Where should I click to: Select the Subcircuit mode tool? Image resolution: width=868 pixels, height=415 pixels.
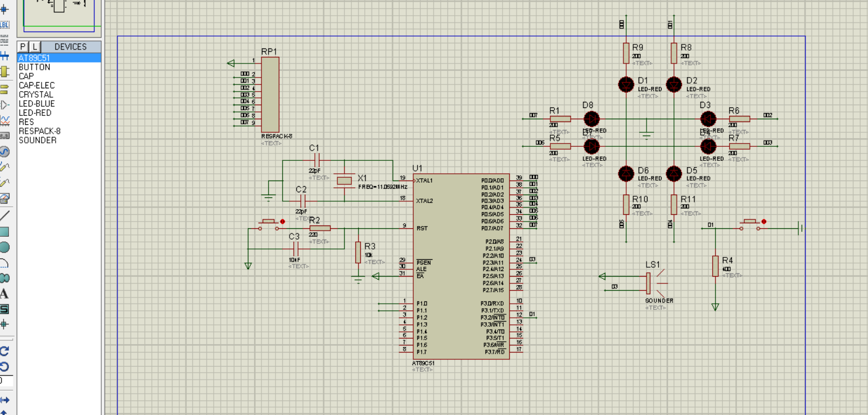[4, 71]
